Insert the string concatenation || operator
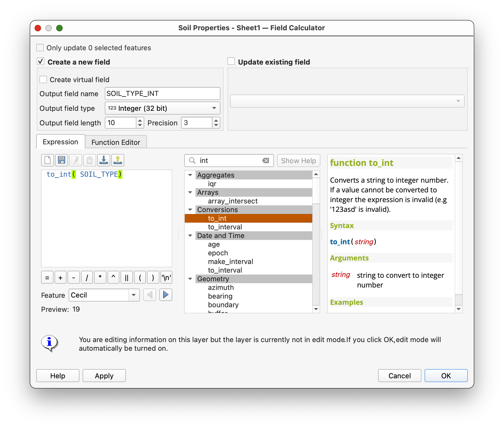The width and height of the screenshot is (504, 428). [126, 277]
